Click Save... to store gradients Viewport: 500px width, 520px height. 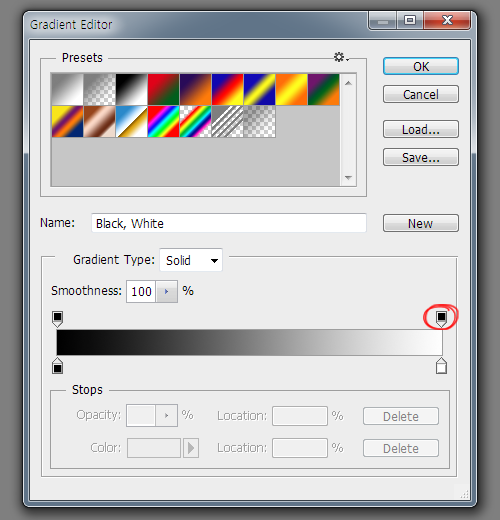(x=421, y=157)
